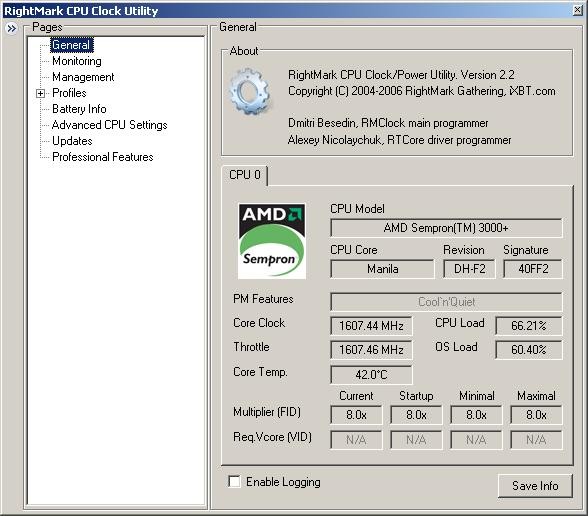Click the Minimal multiplier 8.0x field
The height and width of the screenshot is (516, 588).
pyautogui.click(x=476, y=415)
